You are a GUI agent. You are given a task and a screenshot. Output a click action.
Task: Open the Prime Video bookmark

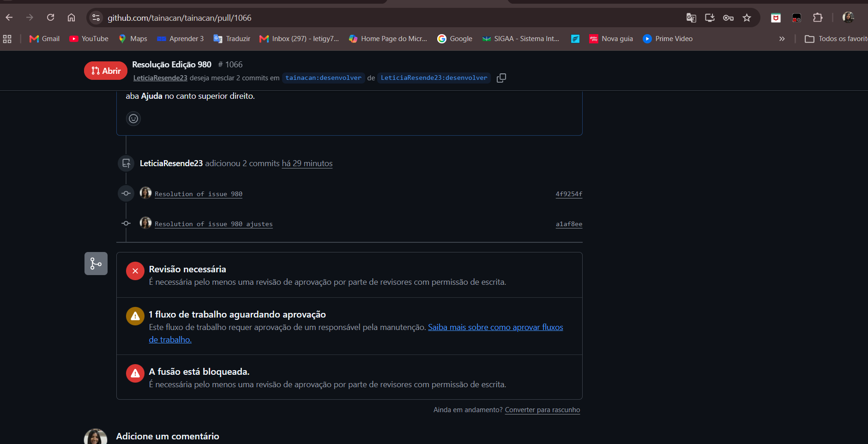668,39
